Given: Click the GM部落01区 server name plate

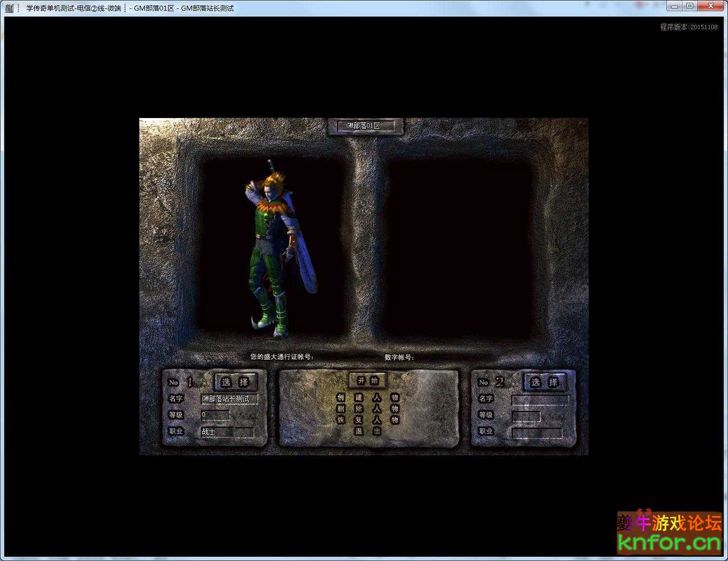Looking at the screenshot, I should click(366, 126).
